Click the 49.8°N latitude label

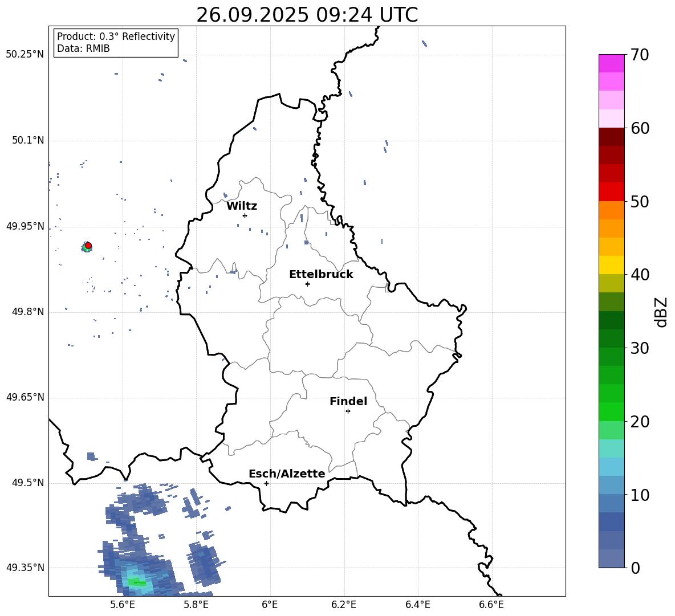coord(28,312)
